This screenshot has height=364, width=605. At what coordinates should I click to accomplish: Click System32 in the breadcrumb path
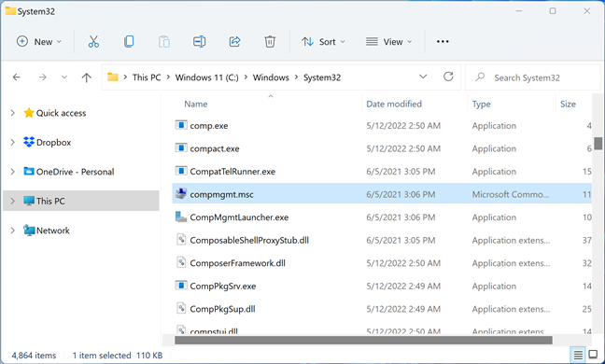[x=322, y=77]
